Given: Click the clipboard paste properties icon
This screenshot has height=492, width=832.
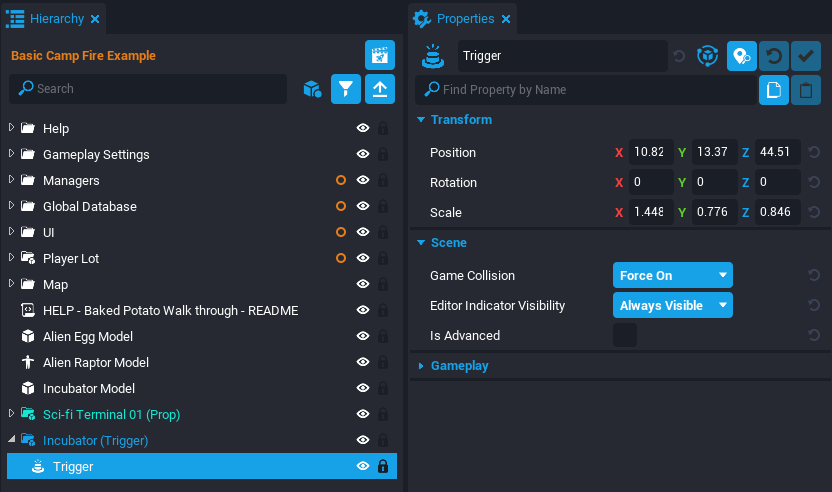Looking at the screenshot, I should 805,90.
